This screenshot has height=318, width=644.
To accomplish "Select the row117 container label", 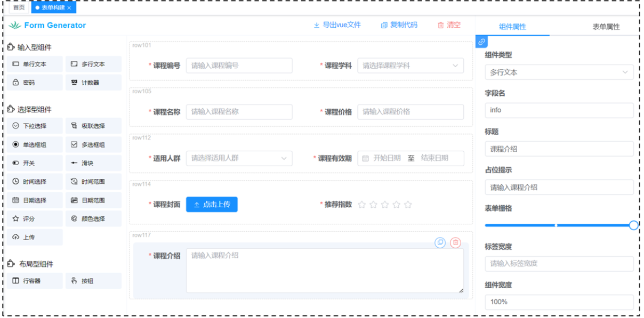I will pyautogui.click(x=141, y=235).
